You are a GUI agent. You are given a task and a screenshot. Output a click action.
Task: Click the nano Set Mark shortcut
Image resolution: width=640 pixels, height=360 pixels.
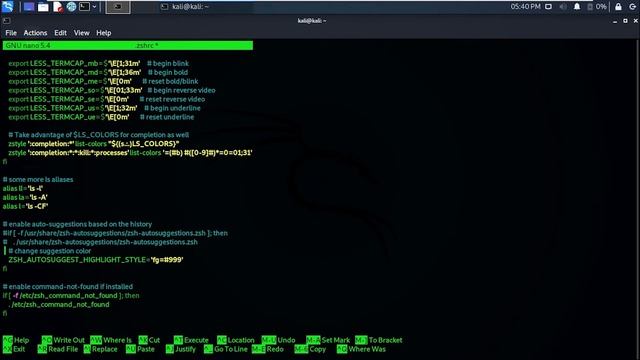pos(328,340)
